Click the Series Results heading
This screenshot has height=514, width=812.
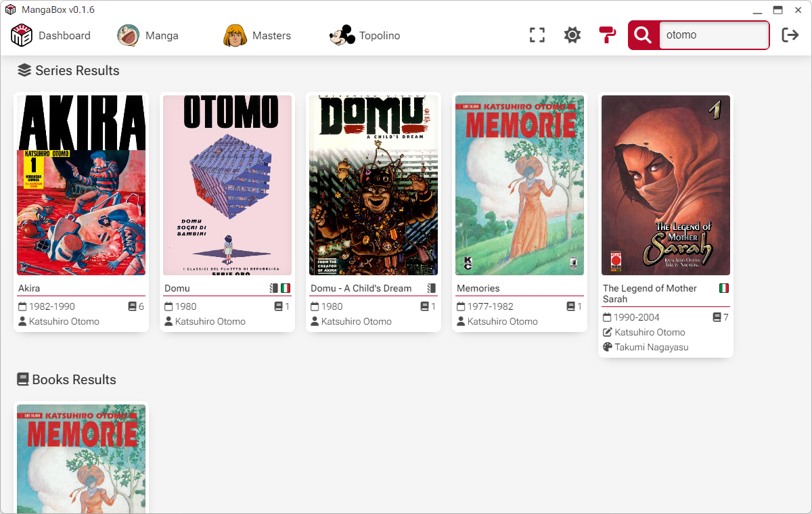coord(77,70)
